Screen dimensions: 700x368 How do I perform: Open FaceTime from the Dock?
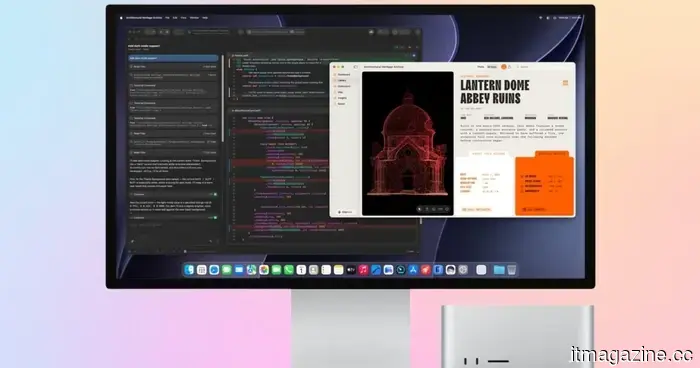click(x=276, y=270)
